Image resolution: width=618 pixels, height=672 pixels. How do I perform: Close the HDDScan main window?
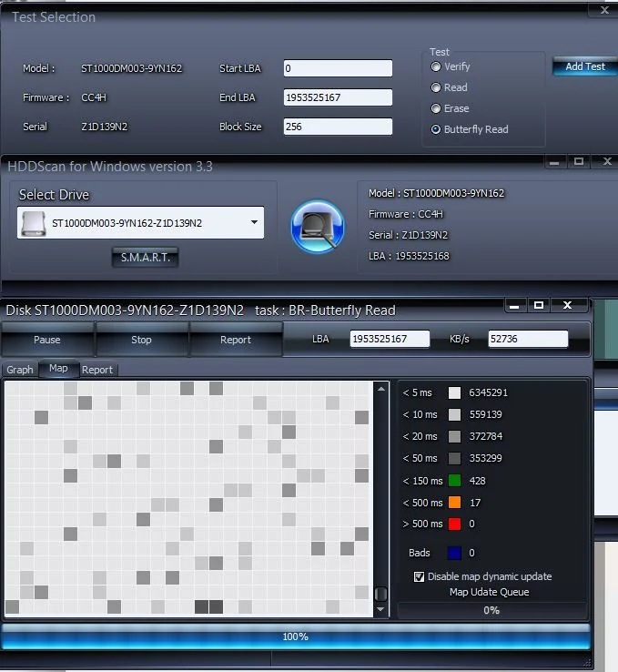pos(607,161)
